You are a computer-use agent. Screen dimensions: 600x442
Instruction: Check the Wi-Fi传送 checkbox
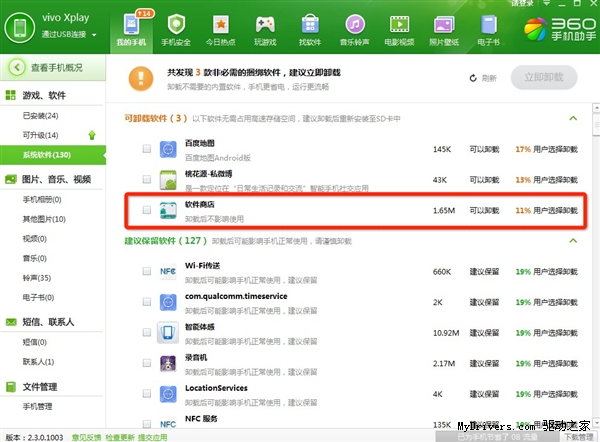[147, 271]
